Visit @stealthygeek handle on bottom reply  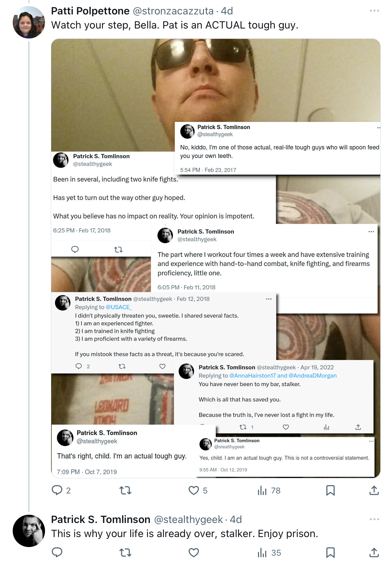tap(189, 520)
